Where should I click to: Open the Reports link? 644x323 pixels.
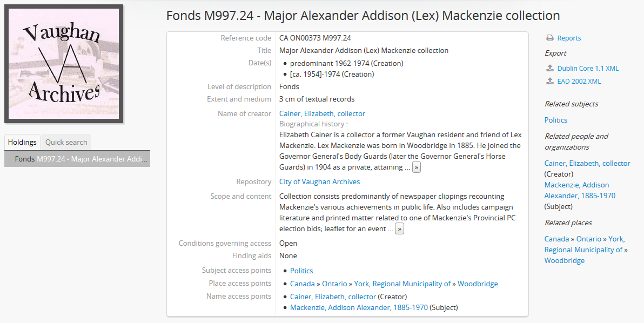coord(569,38)
